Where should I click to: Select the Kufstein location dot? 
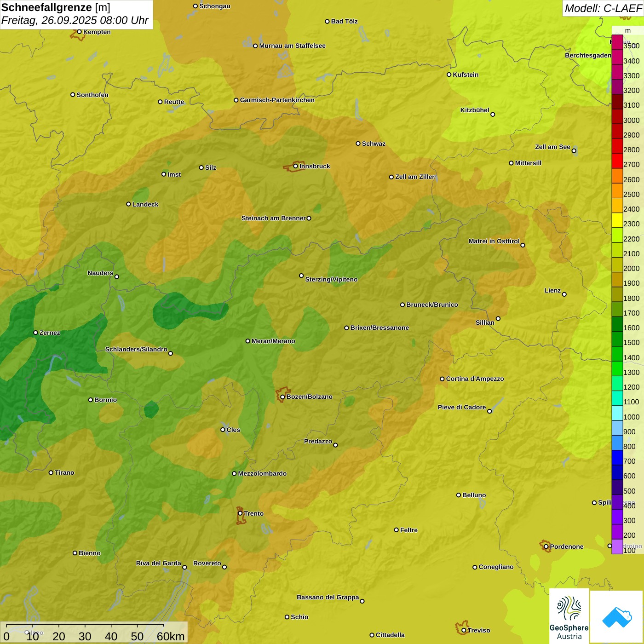(449, 75)
